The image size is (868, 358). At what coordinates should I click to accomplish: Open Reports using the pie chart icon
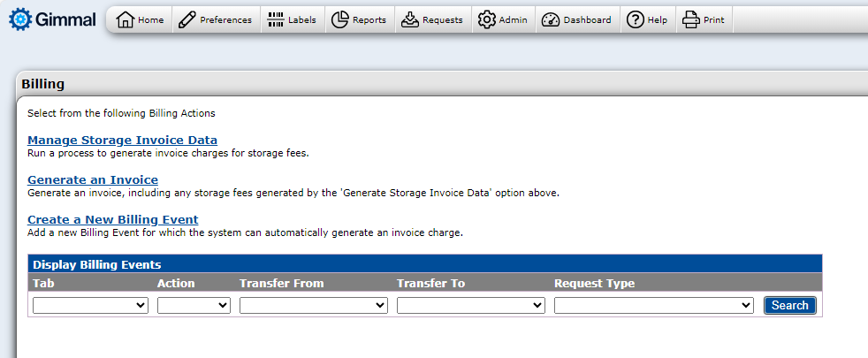coord(340,19)
